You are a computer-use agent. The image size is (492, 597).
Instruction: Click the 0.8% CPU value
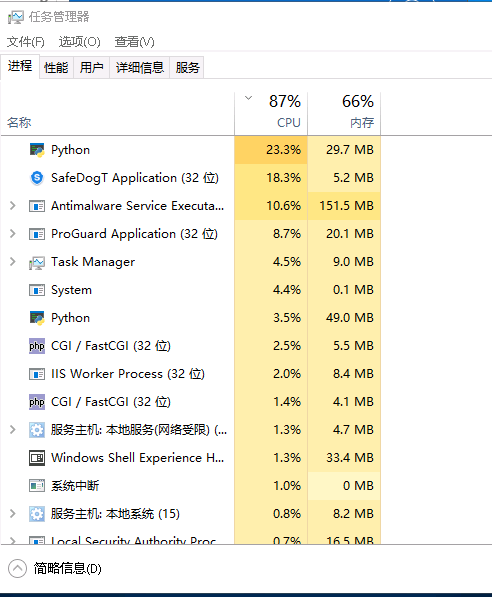[287, 514]
